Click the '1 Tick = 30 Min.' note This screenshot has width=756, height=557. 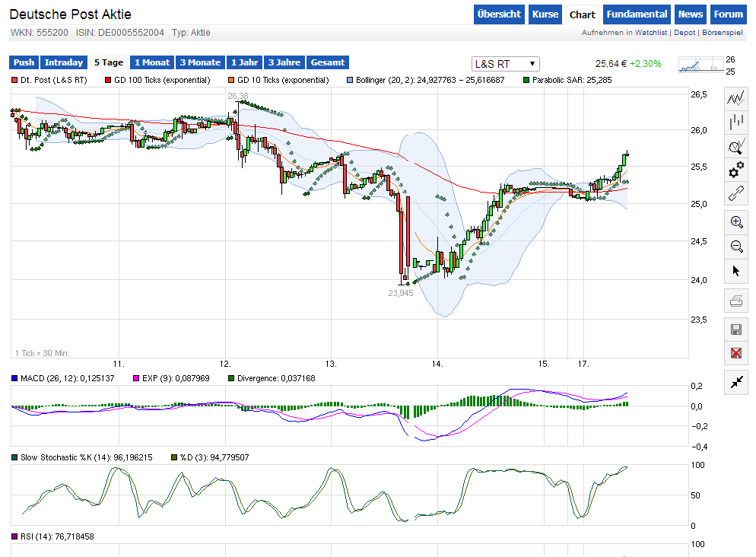click(43, 353)
